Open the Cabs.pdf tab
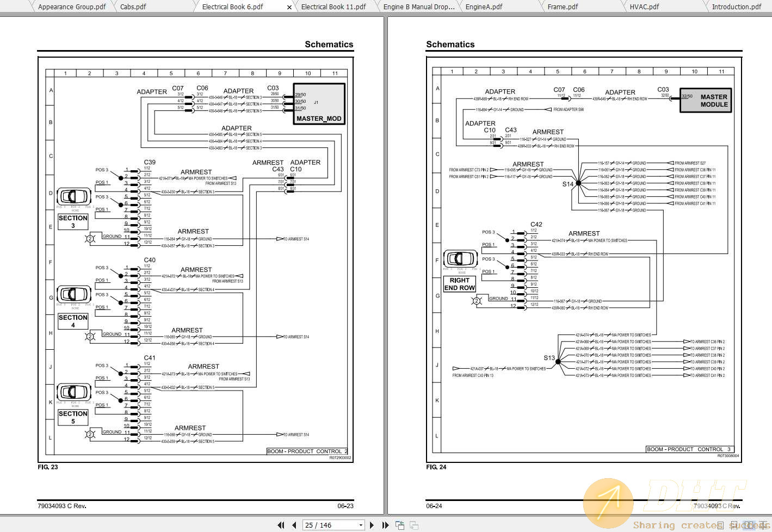Screen dimensions: 772x532 [133, 7]
